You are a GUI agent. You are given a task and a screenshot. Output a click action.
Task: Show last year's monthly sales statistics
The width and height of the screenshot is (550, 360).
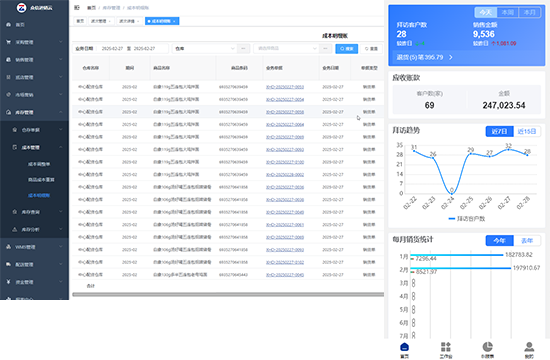[x=527, y=240]
